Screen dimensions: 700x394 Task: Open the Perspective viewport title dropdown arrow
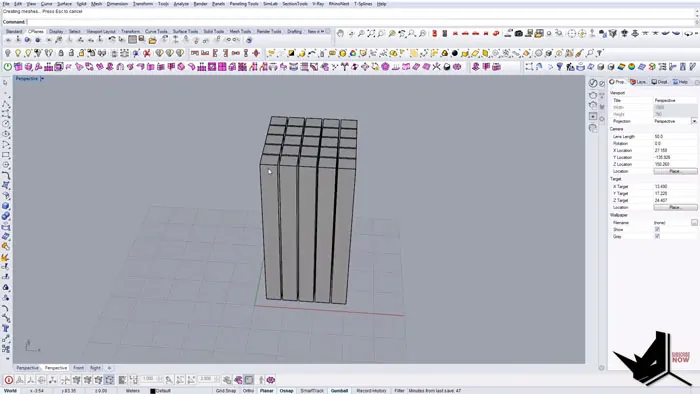pos(42,79)
